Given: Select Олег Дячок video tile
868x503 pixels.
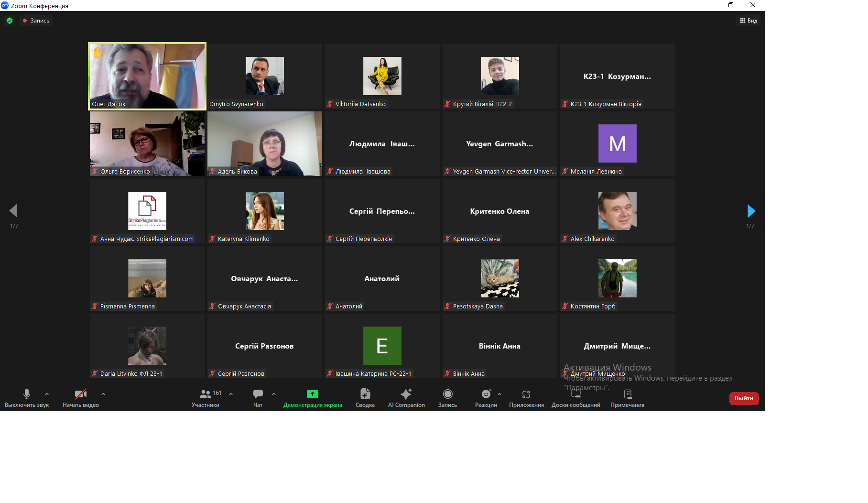Looking at the screenshot, I should (x=147, y=77).
